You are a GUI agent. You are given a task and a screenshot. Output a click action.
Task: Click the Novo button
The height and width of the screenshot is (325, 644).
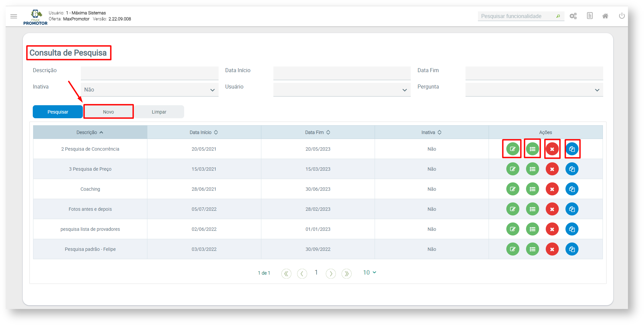click(x=109, y=112)
